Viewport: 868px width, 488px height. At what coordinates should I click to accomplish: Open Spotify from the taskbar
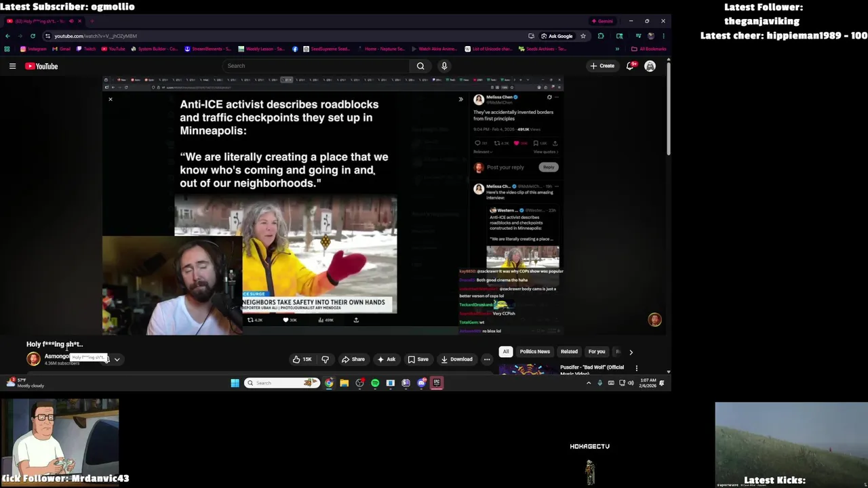375,383
